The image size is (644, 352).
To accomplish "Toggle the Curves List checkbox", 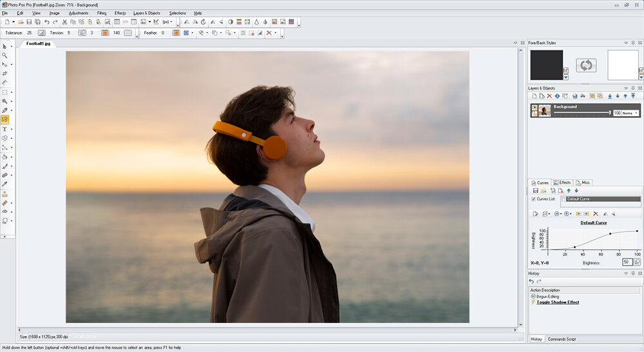I will 533,199.
